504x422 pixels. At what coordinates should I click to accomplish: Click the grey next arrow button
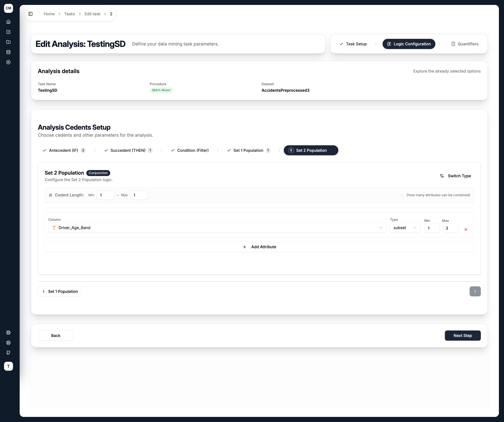[475, 291]
